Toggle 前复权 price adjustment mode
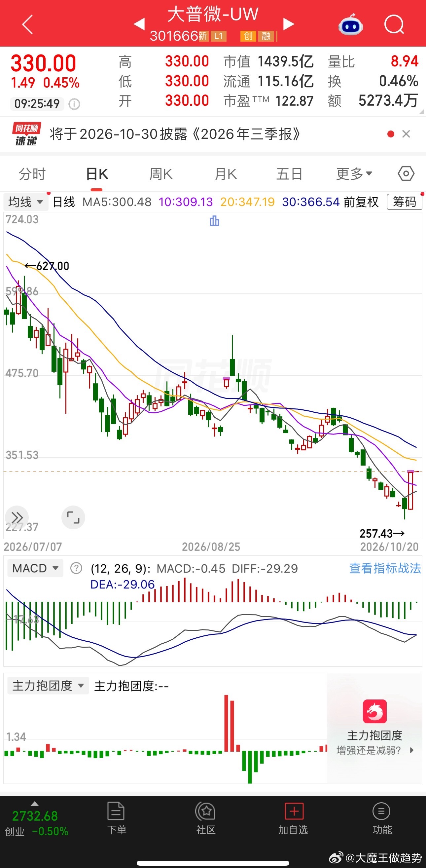 pos(361,202)
